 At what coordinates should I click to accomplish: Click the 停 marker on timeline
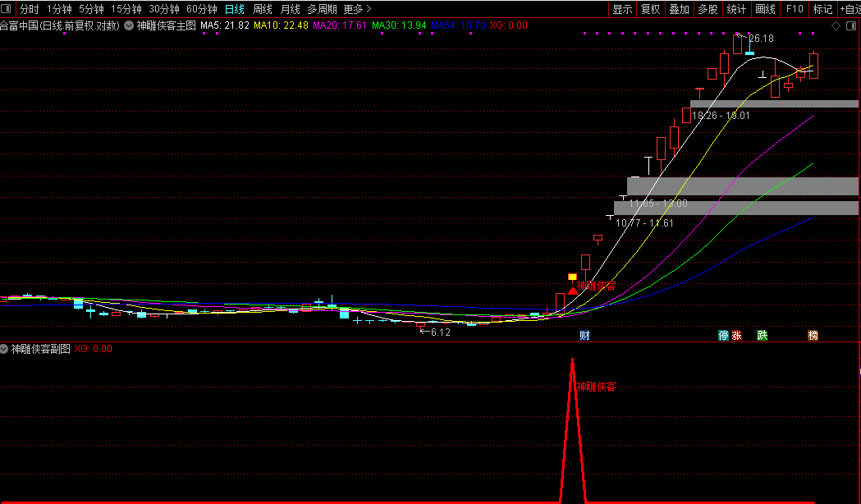(x=724, y=335)
